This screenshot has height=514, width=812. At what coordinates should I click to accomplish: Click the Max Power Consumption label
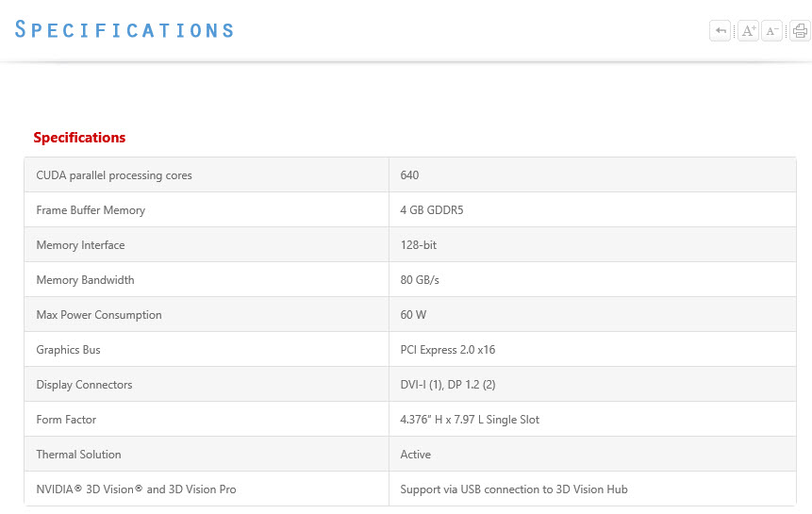point(99,315)
